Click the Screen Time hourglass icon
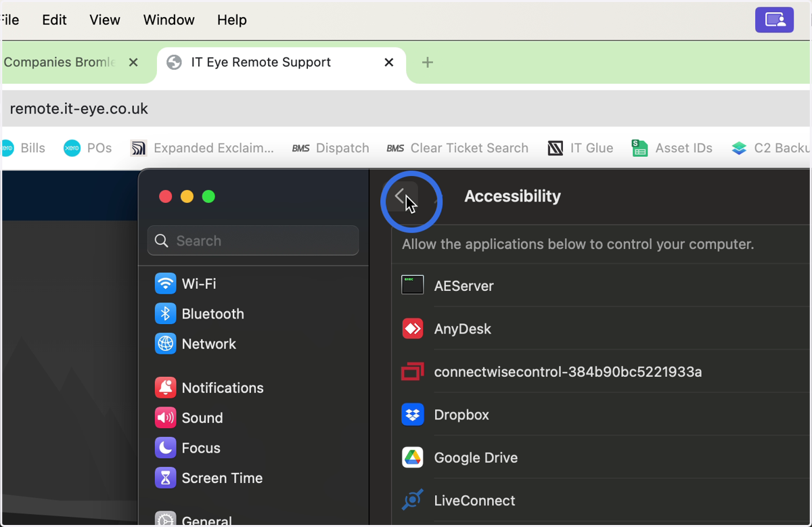812x527 pixels. point(165,478)
